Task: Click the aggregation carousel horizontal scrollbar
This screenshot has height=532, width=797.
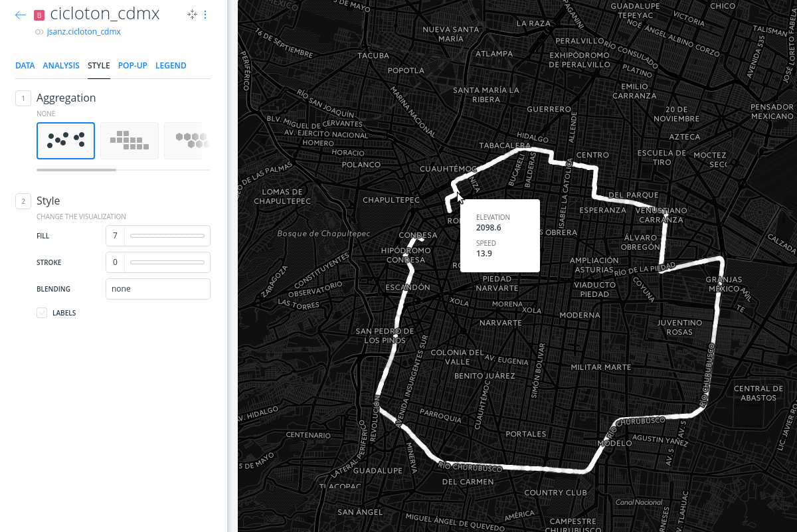Action: (76, 170)
